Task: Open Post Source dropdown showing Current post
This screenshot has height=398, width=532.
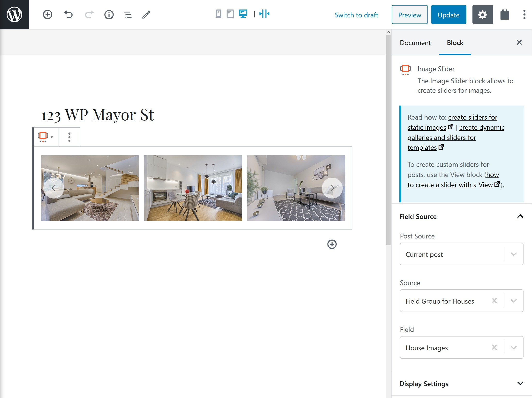Action: [x=462, y=254]
